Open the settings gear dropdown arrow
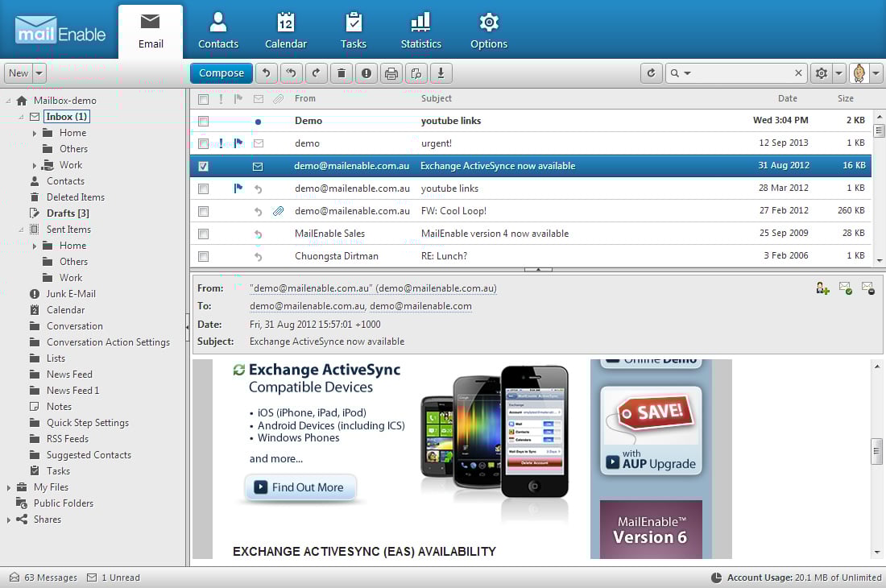 tap(838, 73)
